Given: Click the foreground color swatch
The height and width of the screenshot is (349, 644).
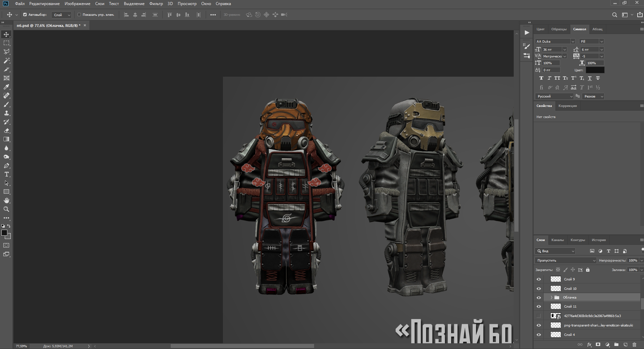Looking at the screenshot, I should point(4,233).
